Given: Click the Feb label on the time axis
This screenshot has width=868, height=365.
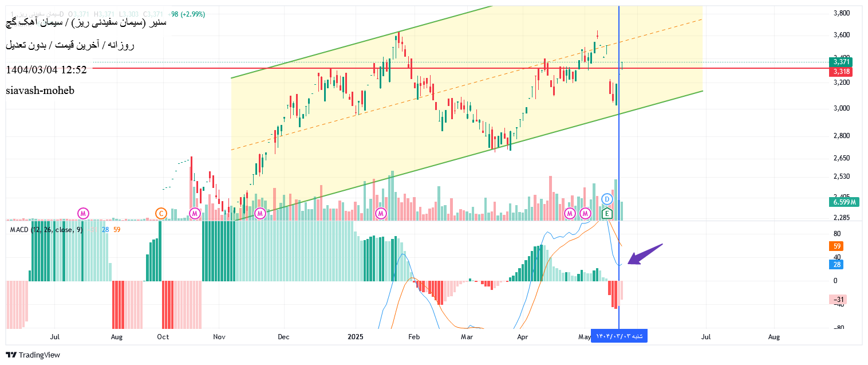Looking at the screenshot, I should pos(415,337).
